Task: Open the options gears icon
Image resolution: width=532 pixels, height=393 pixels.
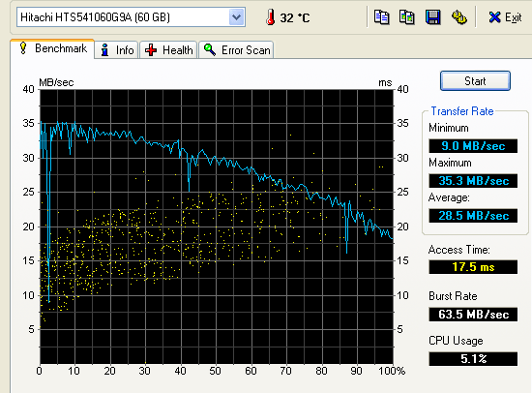Action: 458,17
